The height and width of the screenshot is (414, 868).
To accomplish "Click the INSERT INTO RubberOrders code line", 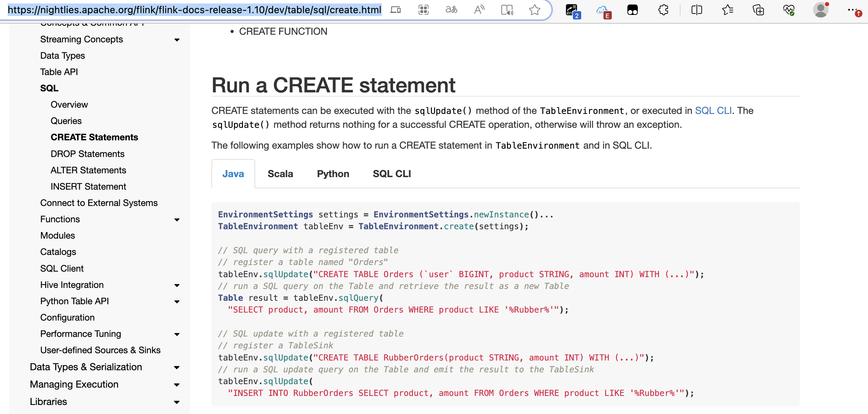I will 461,393.
